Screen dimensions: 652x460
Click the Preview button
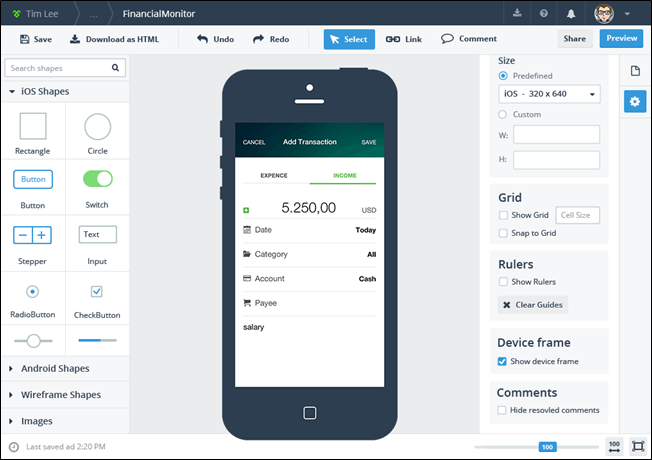pyautogui.click(x=621, y=38)
